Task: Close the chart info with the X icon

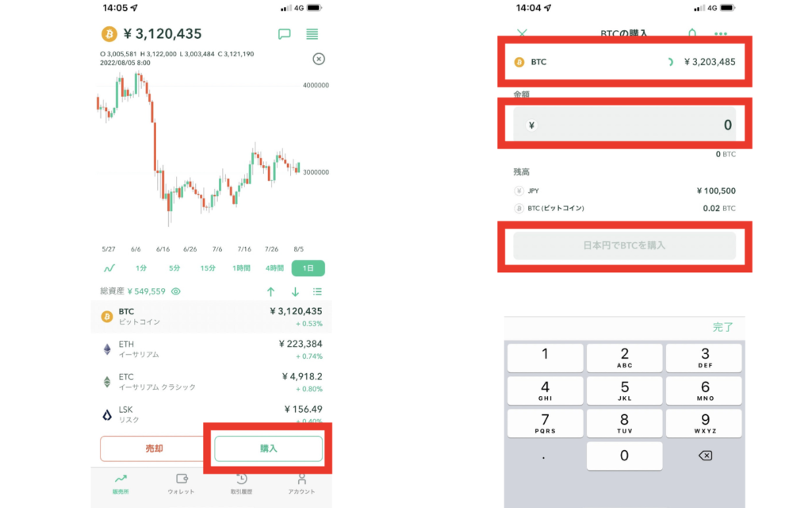Action: click(318, 60)
